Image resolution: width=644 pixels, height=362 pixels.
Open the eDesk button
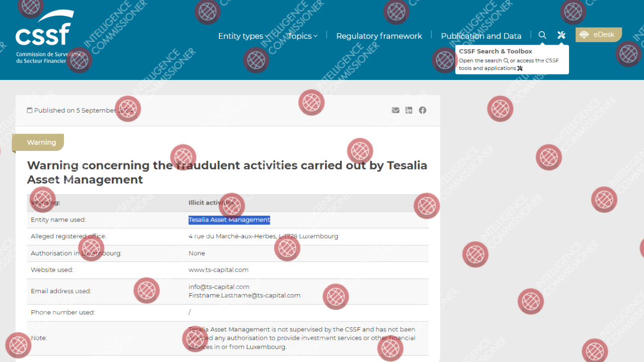tap(599, 35)
